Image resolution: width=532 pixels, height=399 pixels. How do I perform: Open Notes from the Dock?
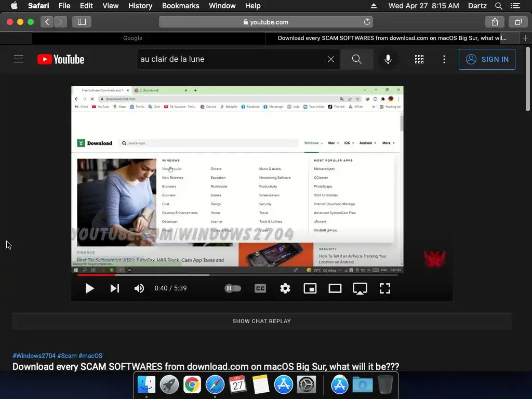click(x=261, y=385)
